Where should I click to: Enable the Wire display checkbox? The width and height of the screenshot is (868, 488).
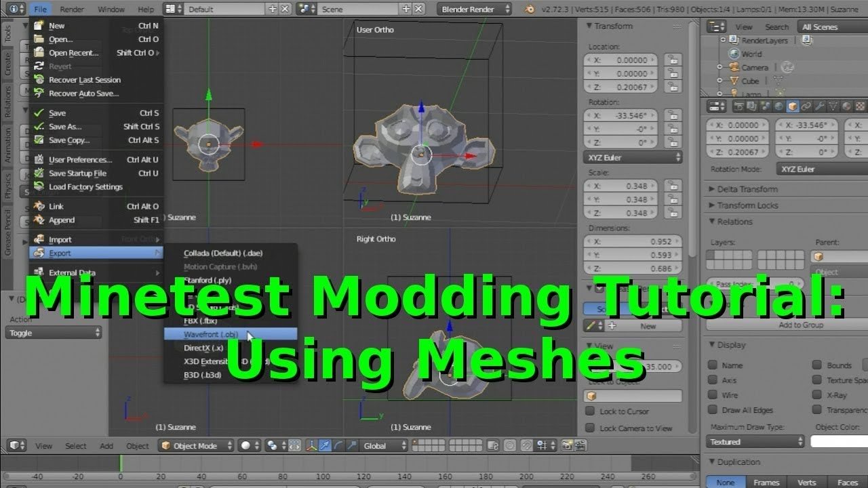(x=713, y=394)
